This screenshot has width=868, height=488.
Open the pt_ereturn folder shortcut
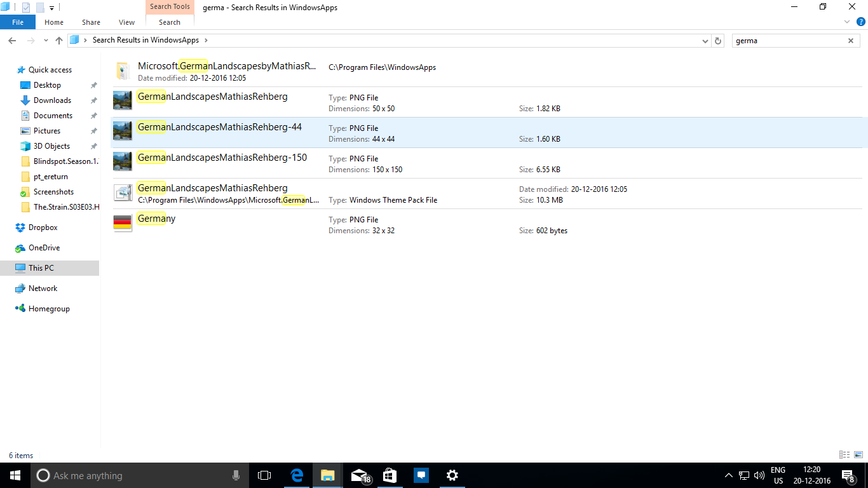click(x=51, y=177)
